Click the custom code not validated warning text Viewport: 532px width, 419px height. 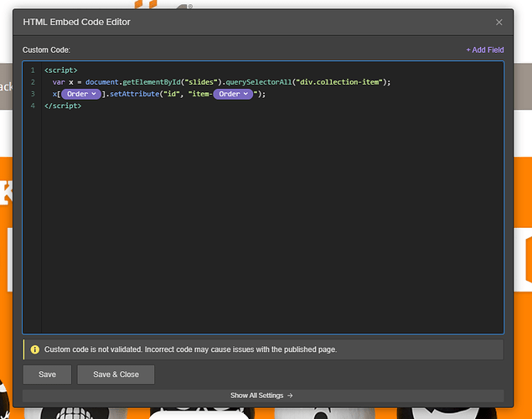(x=191, y=349)
